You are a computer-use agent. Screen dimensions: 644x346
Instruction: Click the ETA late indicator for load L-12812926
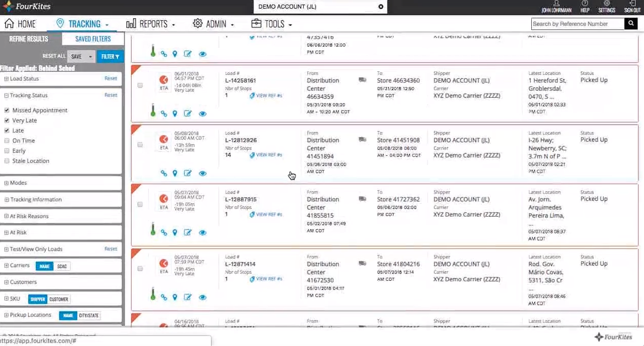[164, 141]
